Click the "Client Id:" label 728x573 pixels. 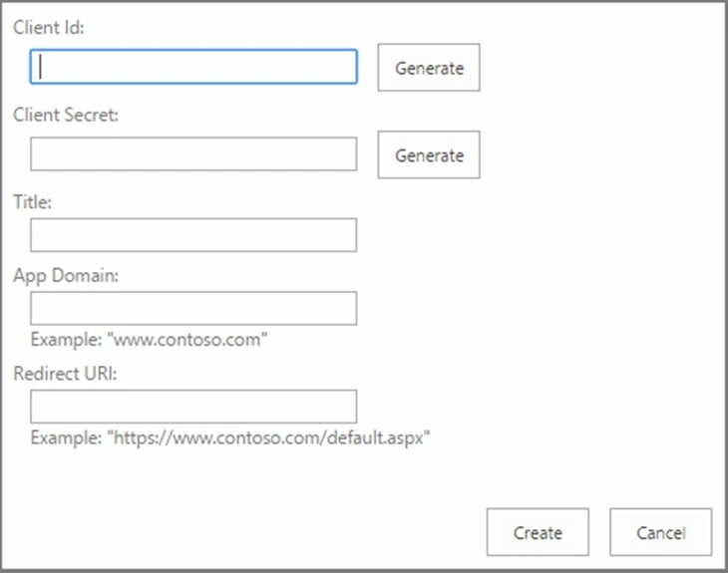tap(49, 27)
